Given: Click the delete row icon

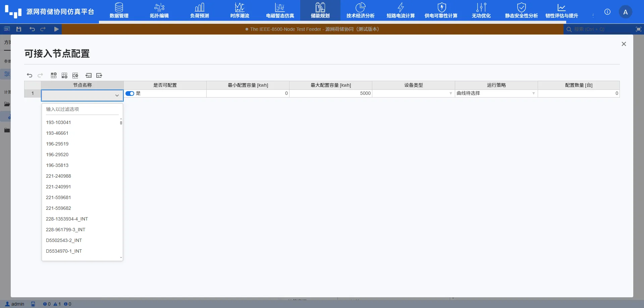Looking at the screenshot, I should coord(75,75).
